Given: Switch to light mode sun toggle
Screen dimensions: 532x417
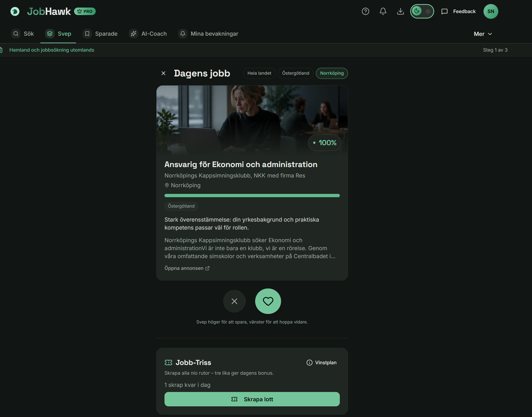Looking at the screenshot, I should point(428,12).
